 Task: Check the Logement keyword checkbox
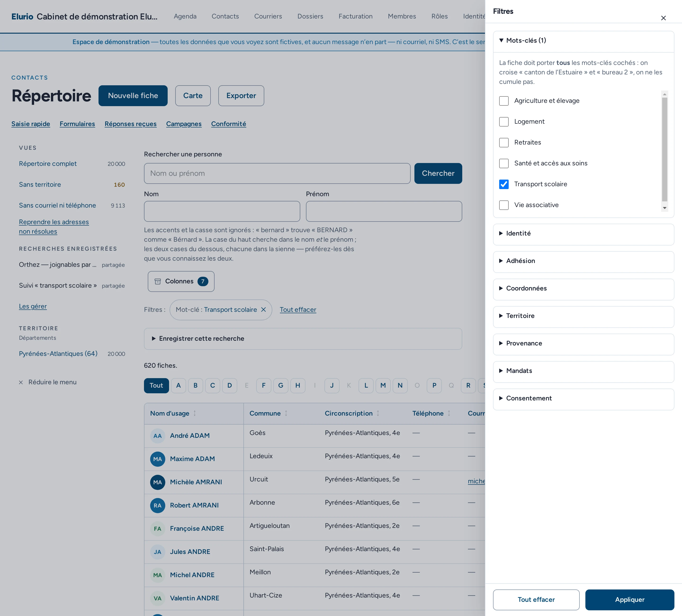(504, 122)
